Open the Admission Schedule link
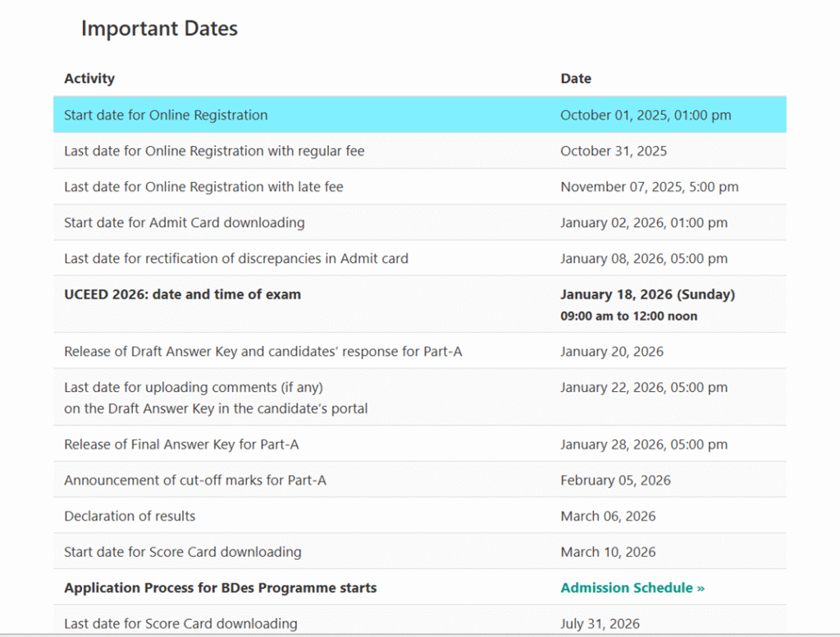The height and width of the screenshot is (637, 840). pyautogui.click(x=632, y=588)
